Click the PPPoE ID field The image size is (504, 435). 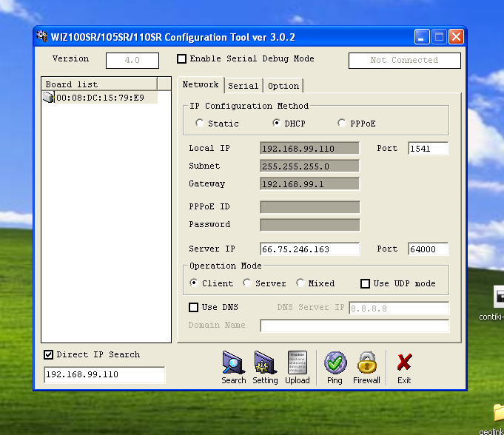pos(310,207)
